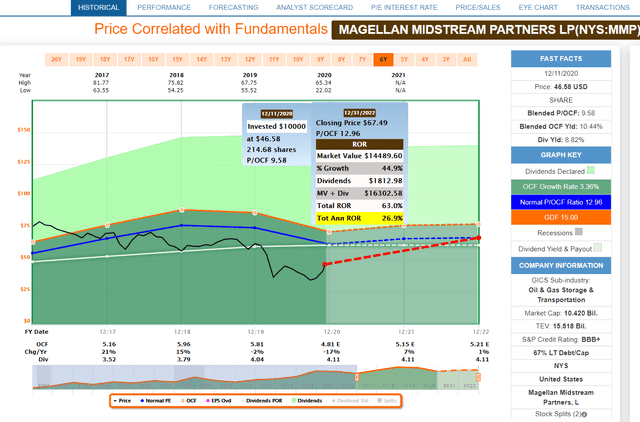
Task: Show the 7Y history
Action: (x=362, y=60)
